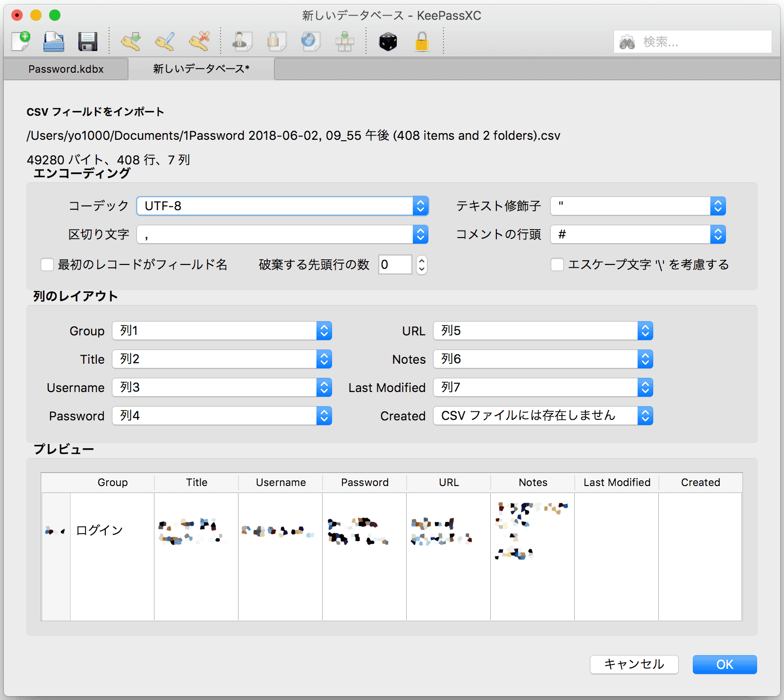784x700 pixels.
Task: Select the 新しいデータベース* tab
Action: click(201, 69)
